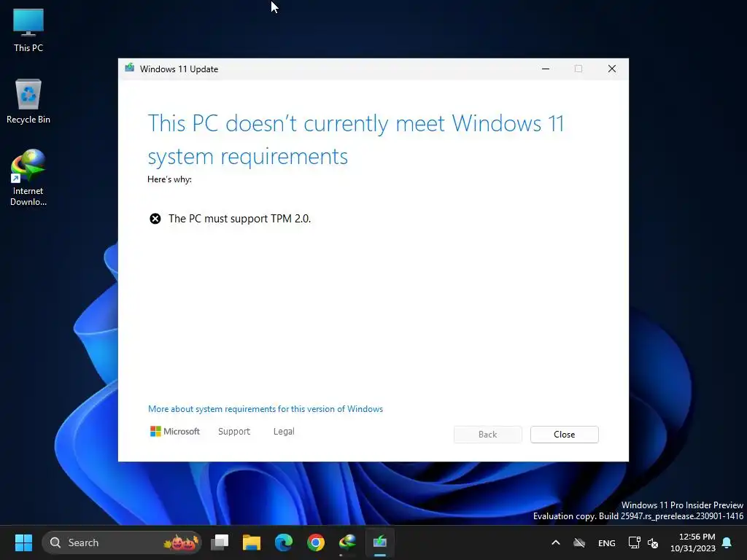The height and width of the screenshot is (560, 747).
Task: Open the muted volume tray icon
Action: coord(653,542)
